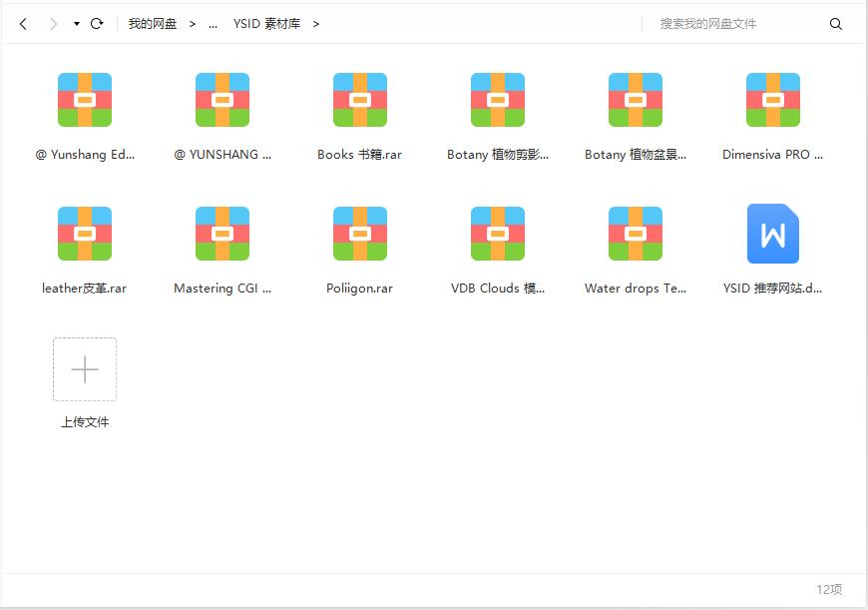This screenshot has height=610, width=868.
Task: Select the Botany 植物剪影... archive icon
Action: [498, 100]
